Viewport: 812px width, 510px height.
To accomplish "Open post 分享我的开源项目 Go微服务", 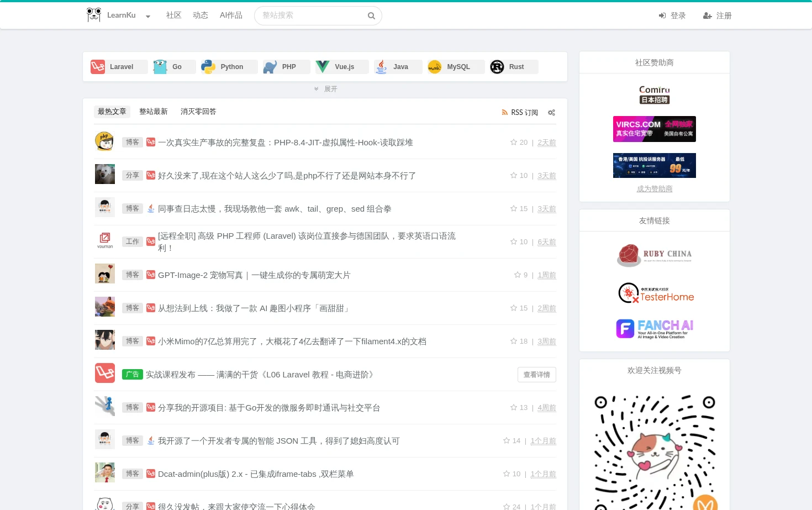I will pyautogui.click(x=269, y=408).
